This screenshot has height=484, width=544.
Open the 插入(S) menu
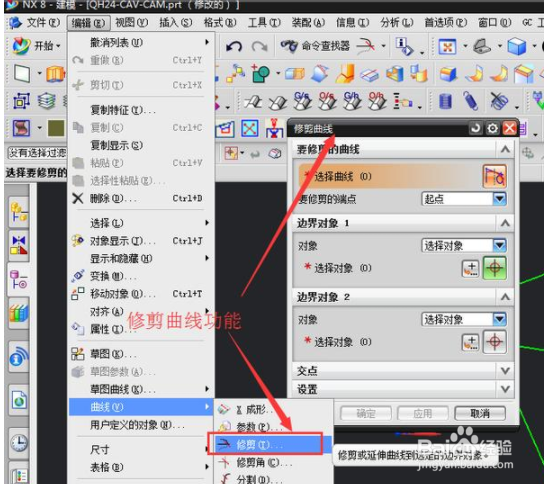pyautogui.click(x=176, y=23)
